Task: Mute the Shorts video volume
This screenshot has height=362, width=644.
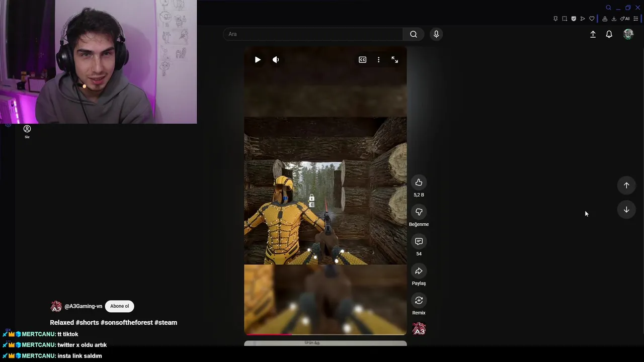Action: pyautogui.click(x=276, y=60)
